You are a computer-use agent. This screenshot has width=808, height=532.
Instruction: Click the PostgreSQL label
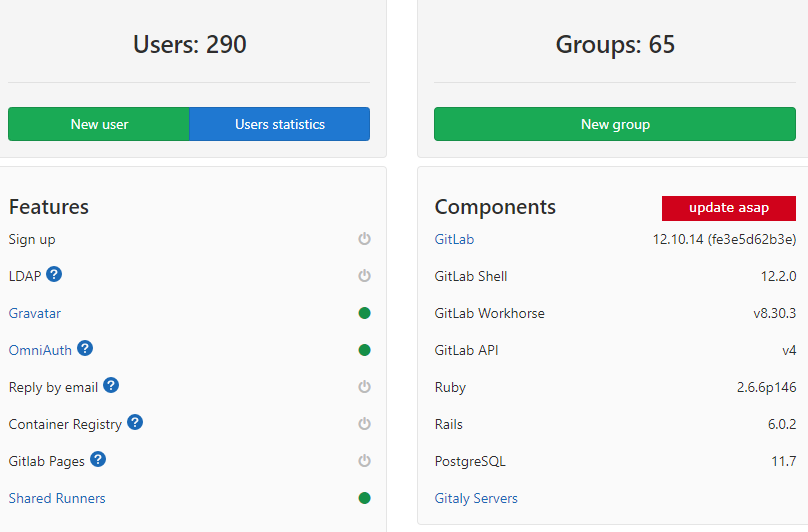pyautogui.click(x=470, y=461)
